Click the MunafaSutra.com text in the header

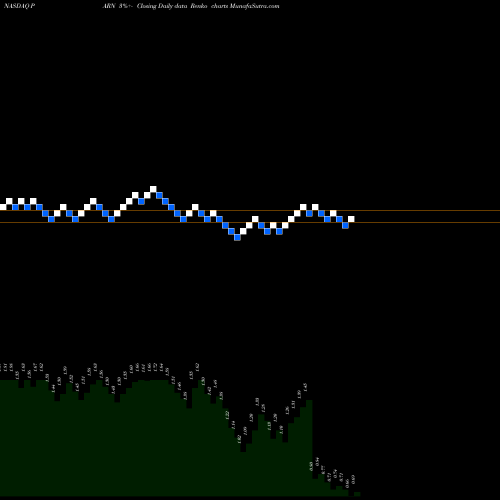[255, 6]
